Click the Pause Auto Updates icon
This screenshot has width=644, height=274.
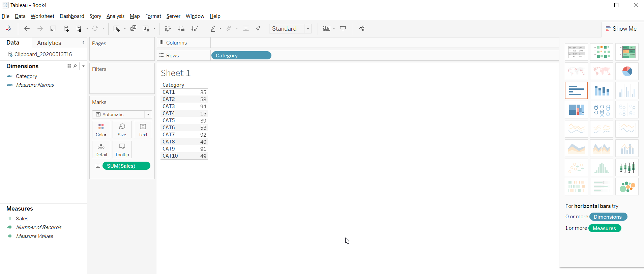[79, 29]
